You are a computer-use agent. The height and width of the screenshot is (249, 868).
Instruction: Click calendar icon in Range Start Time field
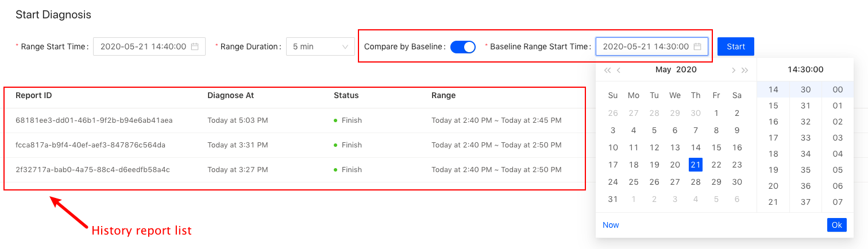(195, 46)
